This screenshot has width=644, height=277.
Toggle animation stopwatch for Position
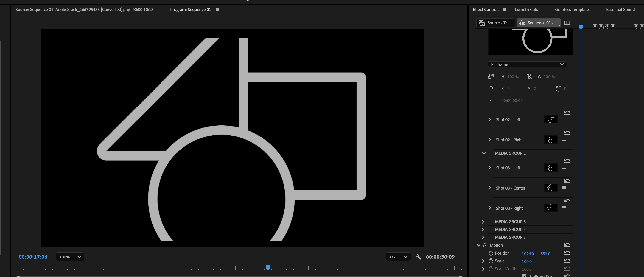coord(491,253)
